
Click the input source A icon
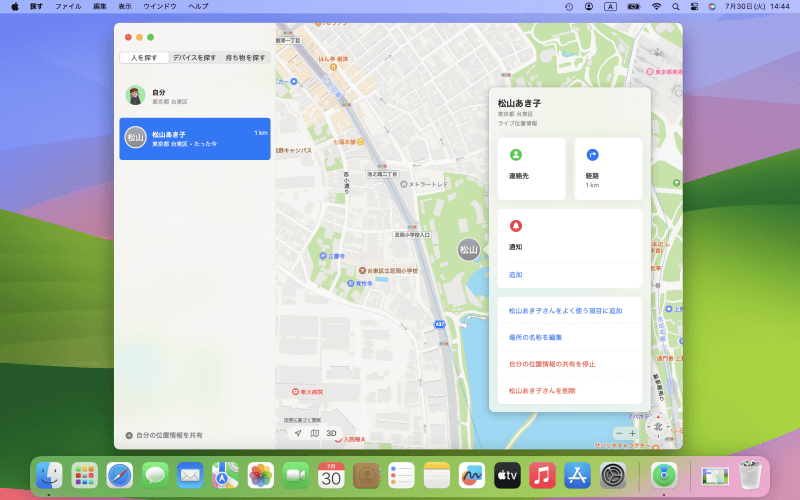[x=610, y=7]
